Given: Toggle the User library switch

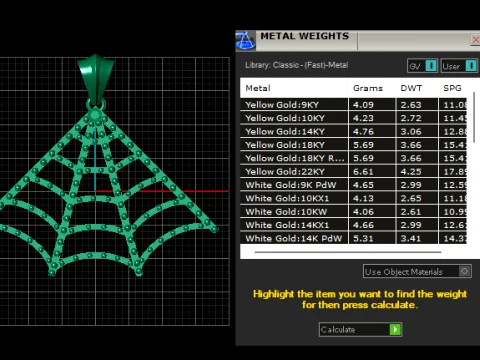Looking at the screenshot, I should pos(459,66).
